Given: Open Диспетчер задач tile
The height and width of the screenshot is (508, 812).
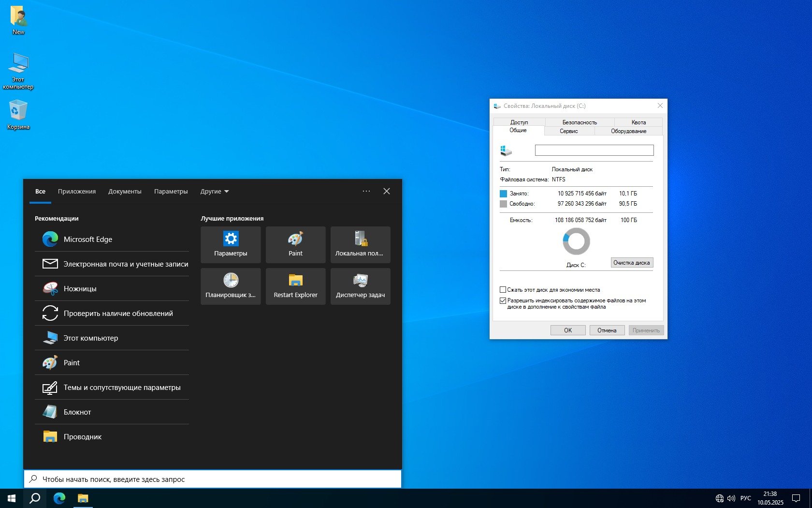Looking at the screenshot, I should 360,286.
